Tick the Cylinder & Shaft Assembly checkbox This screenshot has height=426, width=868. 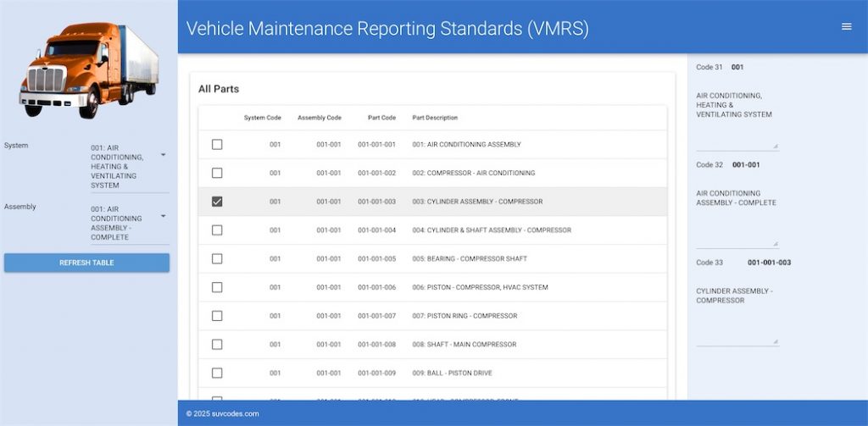(x=217, y=230)
